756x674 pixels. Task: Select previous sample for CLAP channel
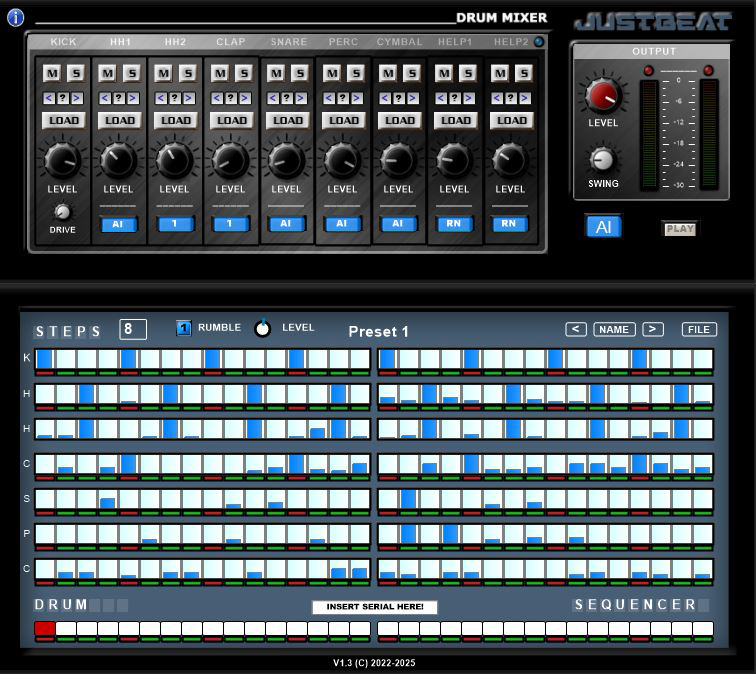pos(216,98)
